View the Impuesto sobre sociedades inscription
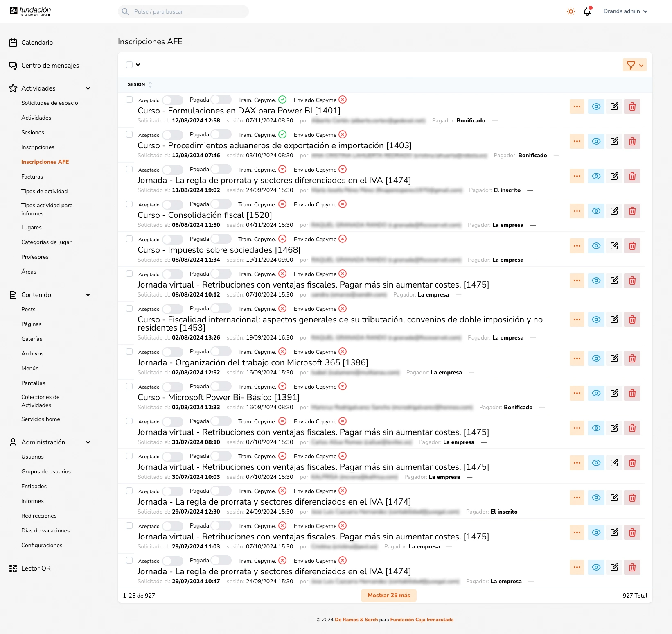 596,246
